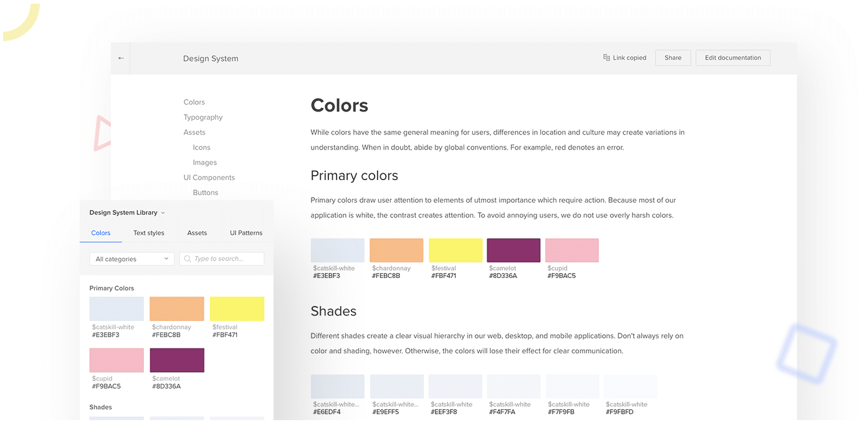This screenshot has height=422, width=868.
Task: Click the Link copied icon
Action: coord(606,57)
